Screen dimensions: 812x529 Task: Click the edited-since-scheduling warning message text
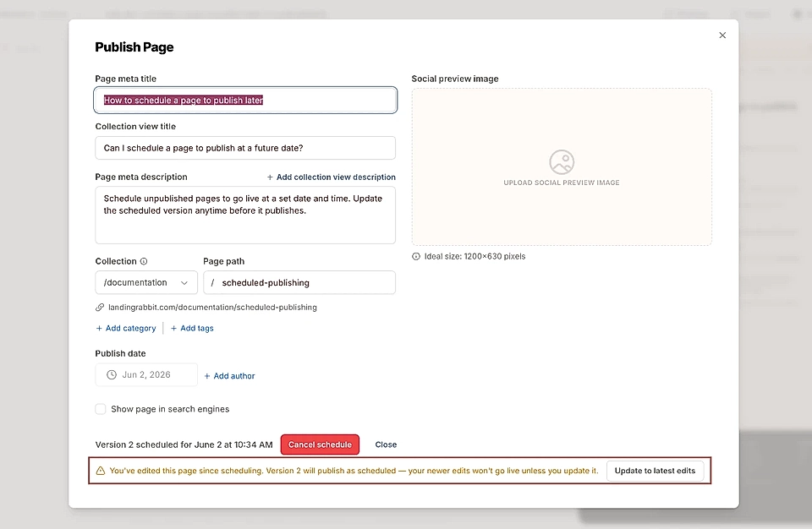click(x=354, y=471)
